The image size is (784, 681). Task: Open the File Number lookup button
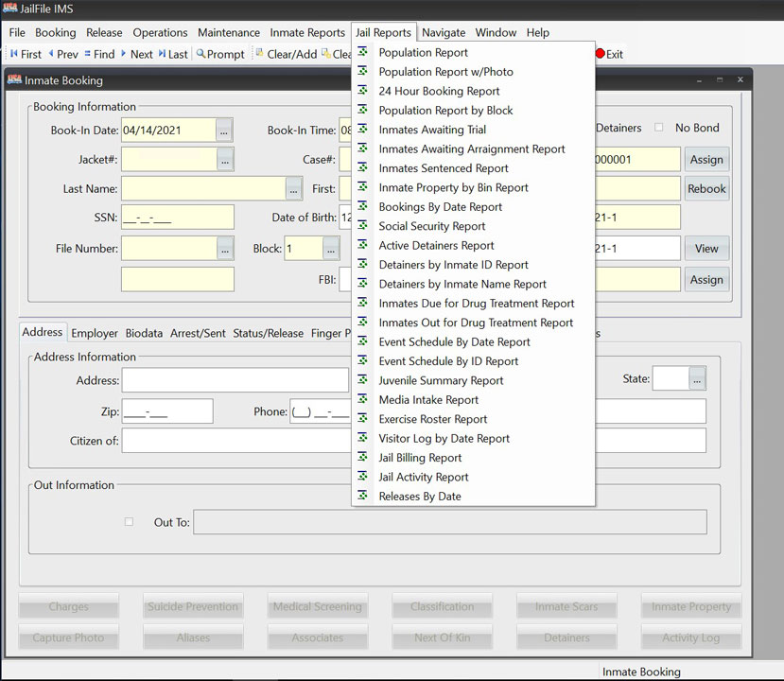(225, 249)
